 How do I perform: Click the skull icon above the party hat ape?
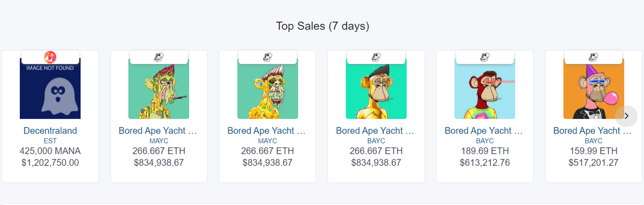(x=593, y=57)
